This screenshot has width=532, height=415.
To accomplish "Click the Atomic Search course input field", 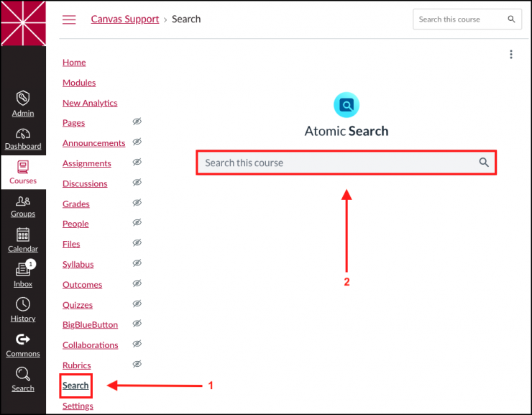I will pos(338,163).
